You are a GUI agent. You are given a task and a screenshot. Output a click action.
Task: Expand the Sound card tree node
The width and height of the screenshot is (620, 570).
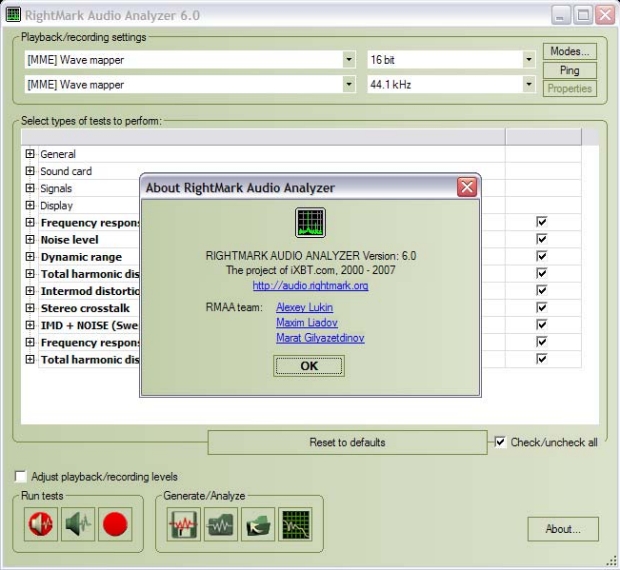click(30, 171)
